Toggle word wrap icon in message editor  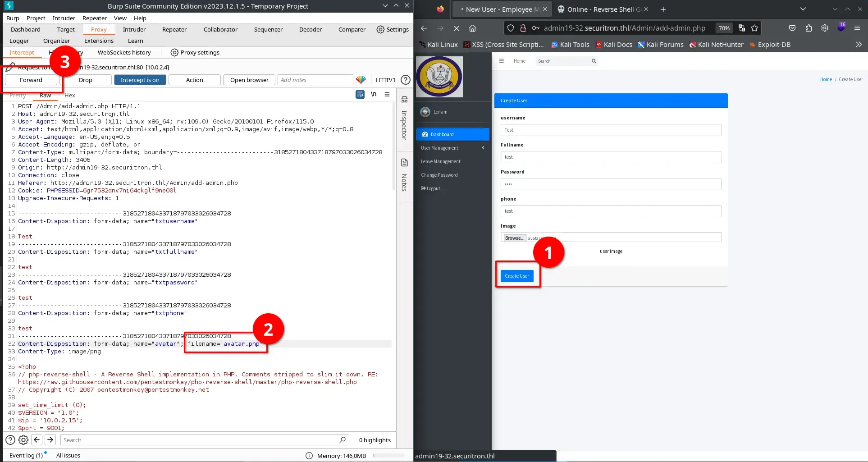coord(360,94)
